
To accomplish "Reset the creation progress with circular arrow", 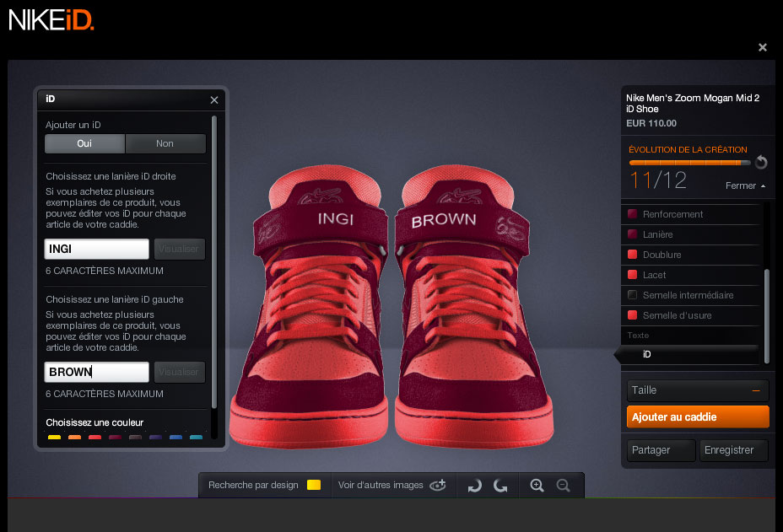I will coord(761,162).
